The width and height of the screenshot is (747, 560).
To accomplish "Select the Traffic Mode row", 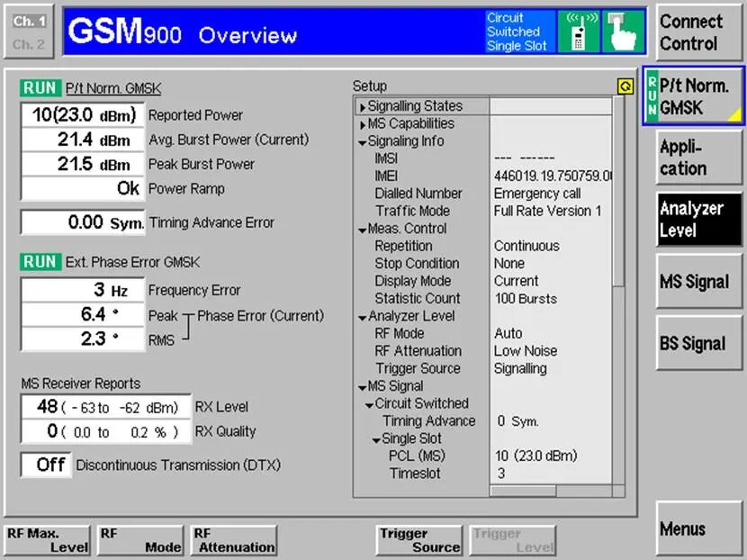I will point(483,211).
